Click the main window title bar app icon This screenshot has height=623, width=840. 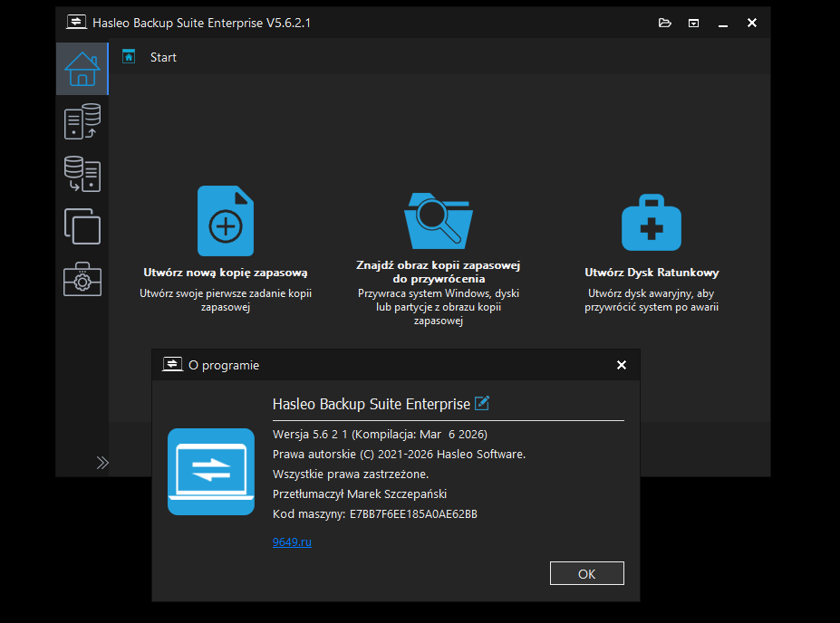coord(77,22)
